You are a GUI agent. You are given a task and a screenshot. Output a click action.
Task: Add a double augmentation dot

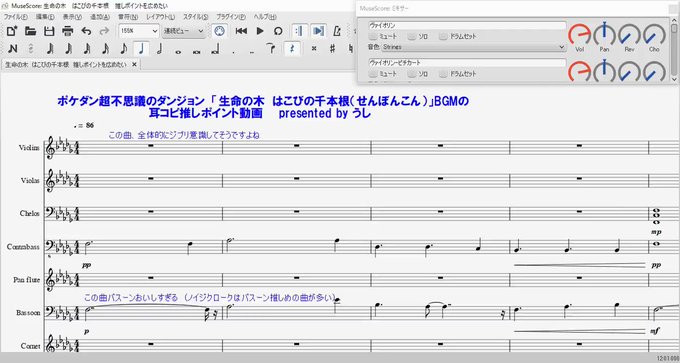(x=252, y=52)
